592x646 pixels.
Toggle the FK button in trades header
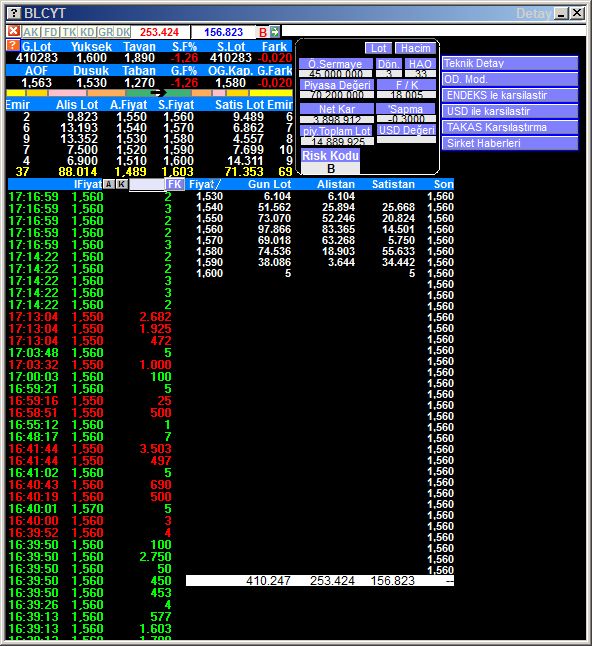(x=175, y=184)
